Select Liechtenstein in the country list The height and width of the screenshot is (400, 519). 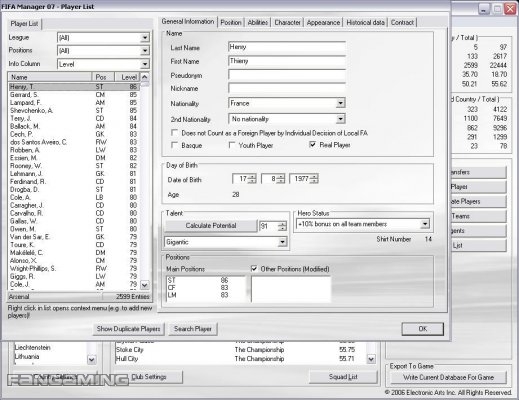(x=32, y=347)
